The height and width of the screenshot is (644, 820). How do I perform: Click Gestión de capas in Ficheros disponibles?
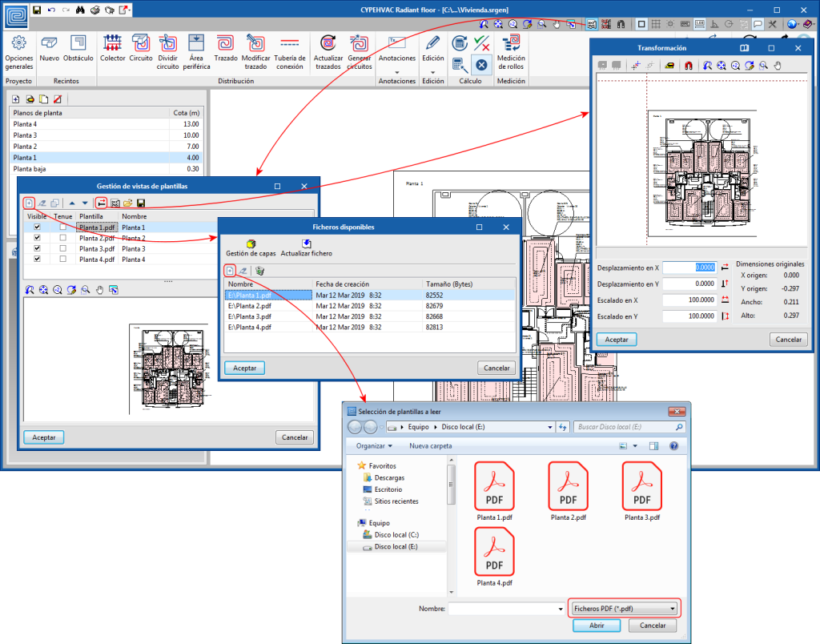[x=251, y=248]
